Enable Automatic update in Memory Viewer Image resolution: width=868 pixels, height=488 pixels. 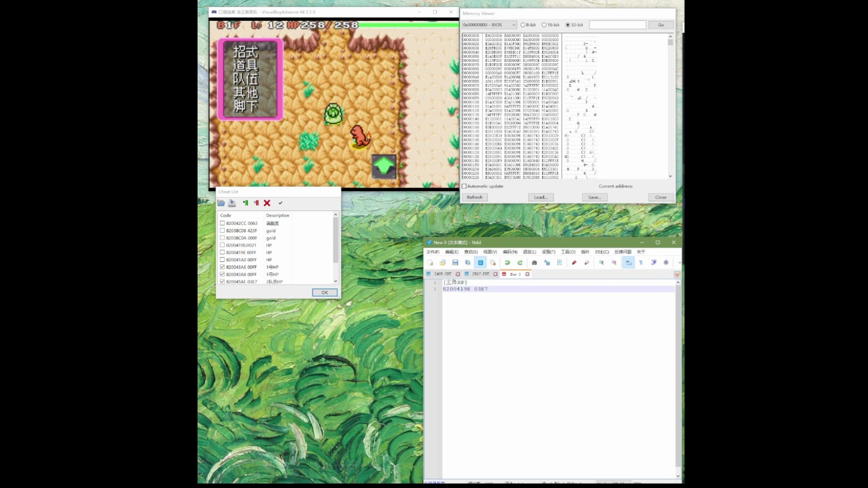[x=464, y=186]
